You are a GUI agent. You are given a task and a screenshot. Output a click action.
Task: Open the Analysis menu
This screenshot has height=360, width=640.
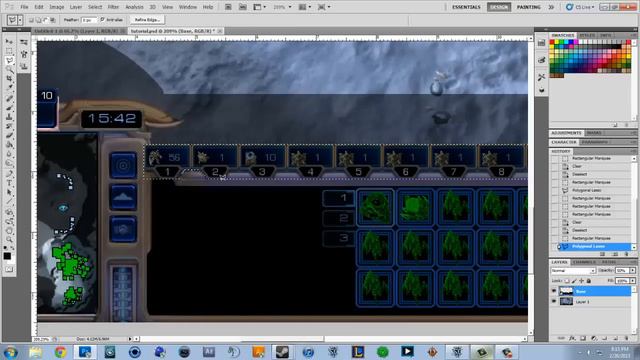coord(134,7)
